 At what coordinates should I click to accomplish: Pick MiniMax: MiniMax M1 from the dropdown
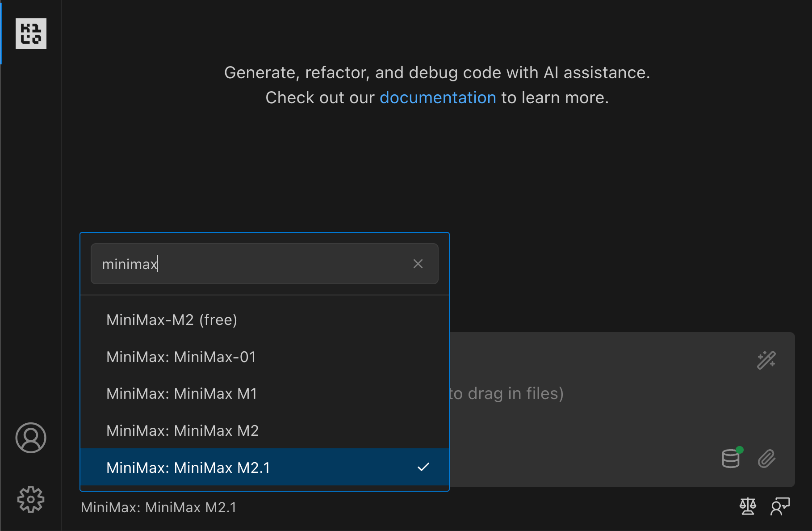coord(182,393)
